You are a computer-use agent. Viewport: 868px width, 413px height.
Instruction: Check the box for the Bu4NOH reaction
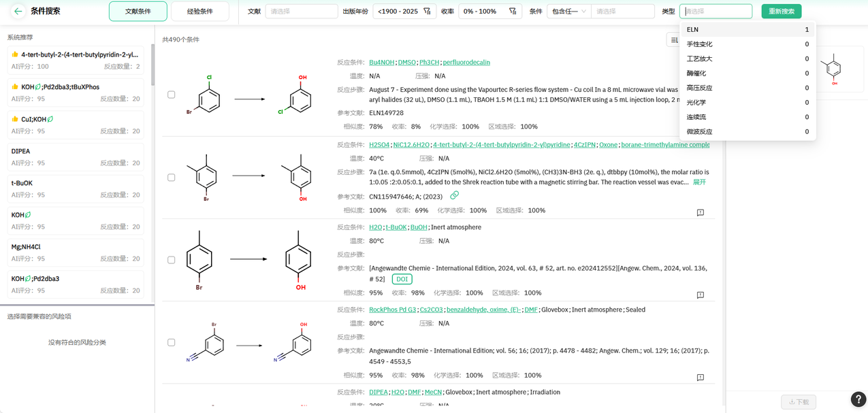coord(172,95)
